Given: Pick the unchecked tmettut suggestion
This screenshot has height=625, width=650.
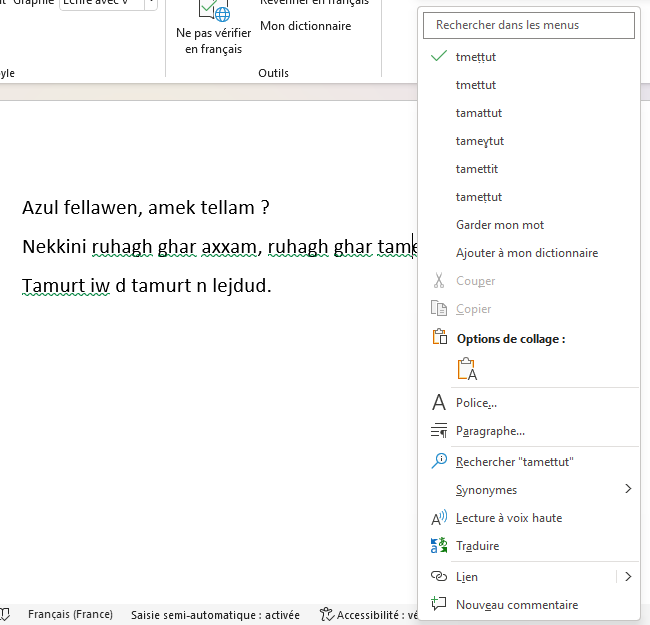Looking at the screenshot, I should click(475, 85).
